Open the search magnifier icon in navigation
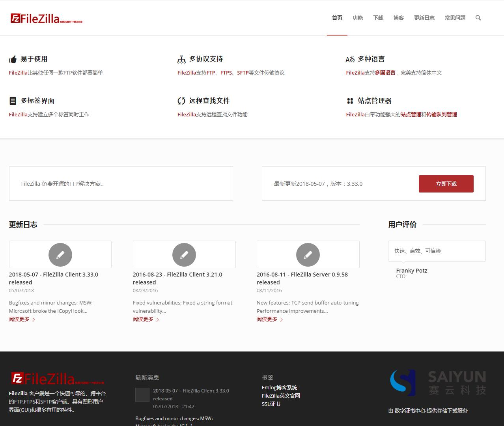Image resolution: width=504 pixels, height=426 pixels. click(x=478, y=18)
